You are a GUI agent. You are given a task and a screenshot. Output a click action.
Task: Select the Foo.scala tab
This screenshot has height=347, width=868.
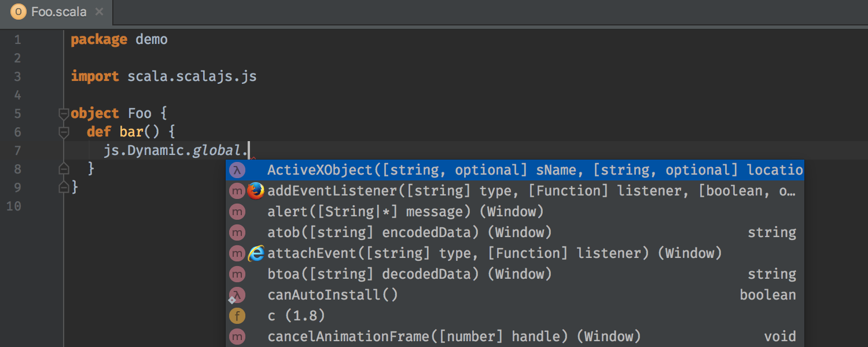coord(57,12)
